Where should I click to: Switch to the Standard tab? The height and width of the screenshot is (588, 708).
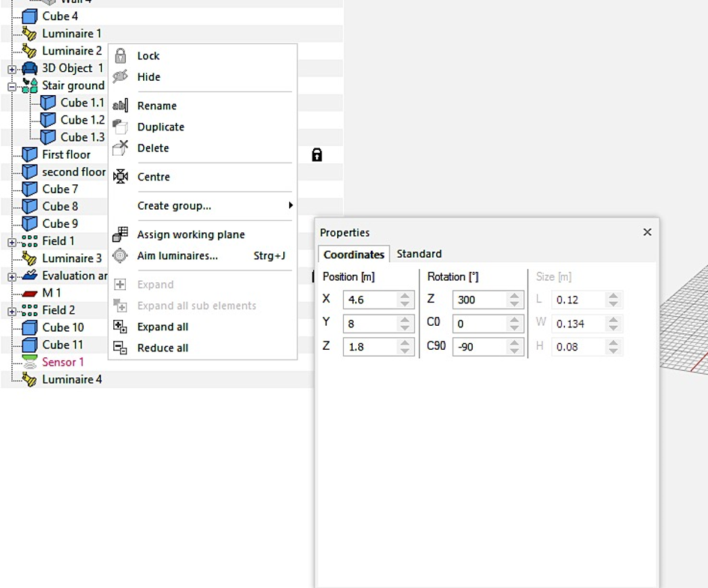click(x=419, y=254)
